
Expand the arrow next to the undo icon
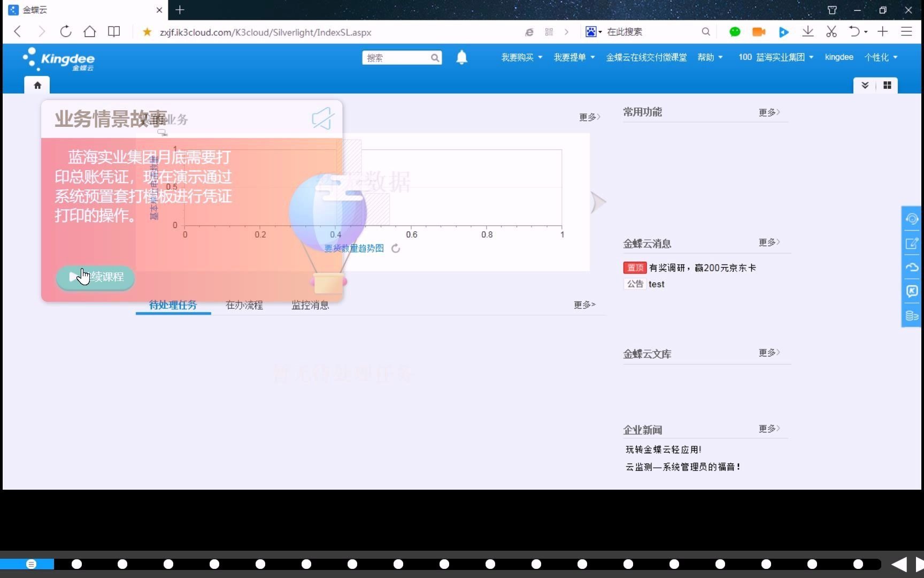click(x=866, y=32)
